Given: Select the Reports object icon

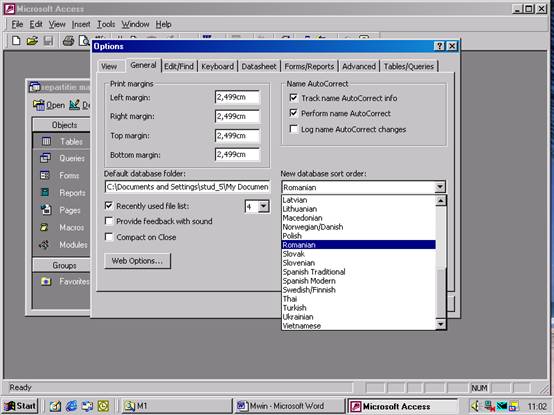Looking at the screenshot, I should [x=45, y=192].
